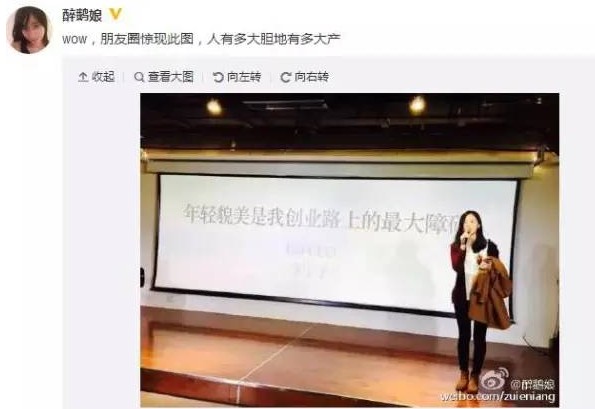
Task: Click the post text starting with wow
Action: point(201,39)
